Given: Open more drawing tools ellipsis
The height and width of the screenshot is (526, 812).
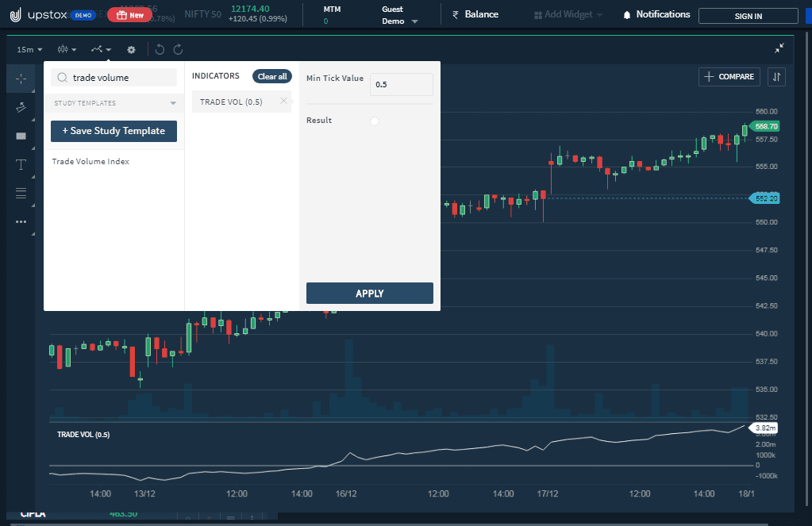Looking at the screenshot, I should tap(21, 221).
